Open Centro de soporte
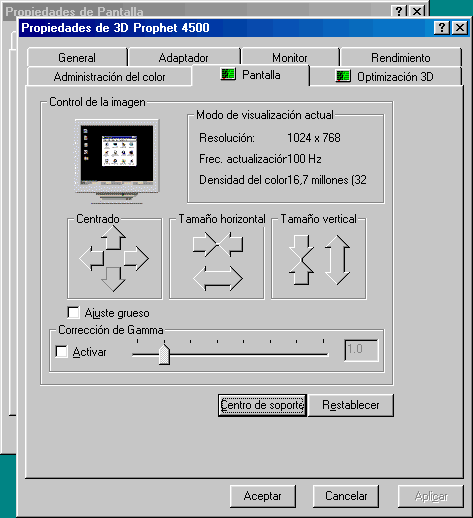This screenshot has width=473, height=518. (x=262, y=405)
